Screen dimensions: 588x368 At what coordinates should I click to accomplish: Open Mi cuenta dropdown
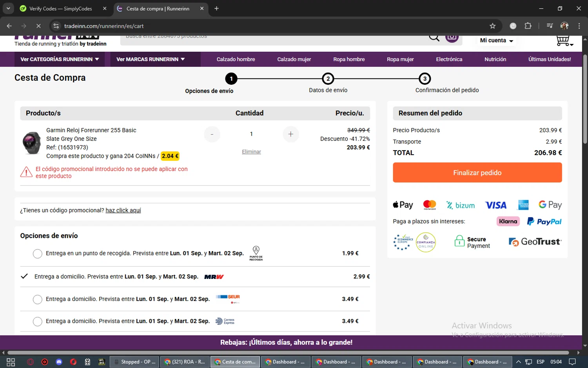(496, 40)
